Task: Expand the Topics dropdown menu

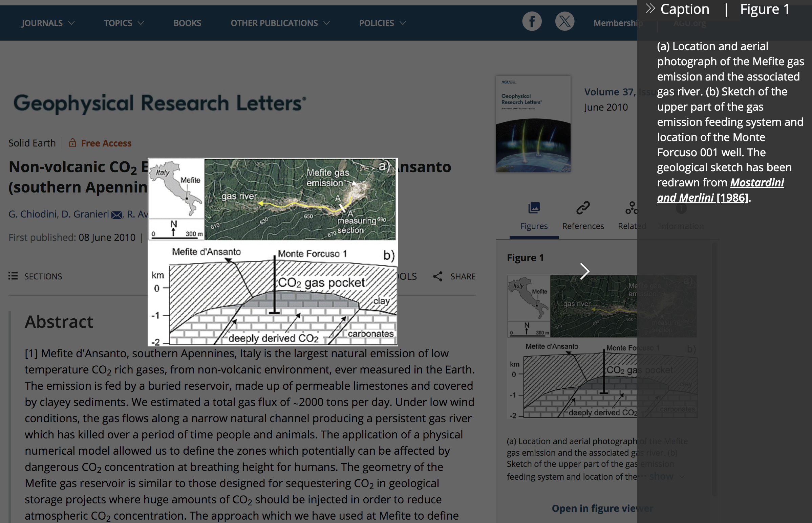Action: pyautogui.click(x=124, y=23)
